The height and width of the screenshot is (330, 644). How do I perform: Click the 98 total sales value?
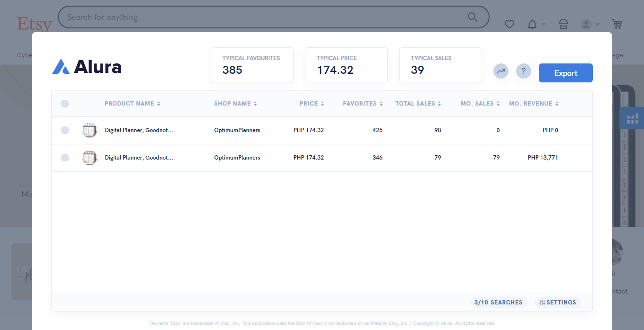pyautogui.click(x=438, y=130)
